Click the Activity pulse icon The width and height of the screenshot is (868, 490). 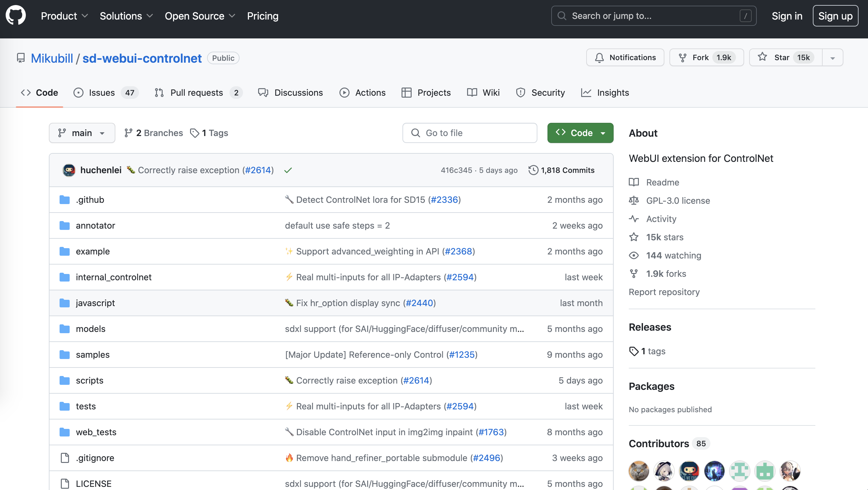tap(634, 219)
